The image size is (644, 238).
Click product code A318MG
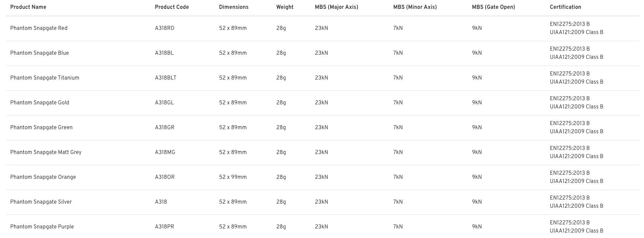(165, 152)
